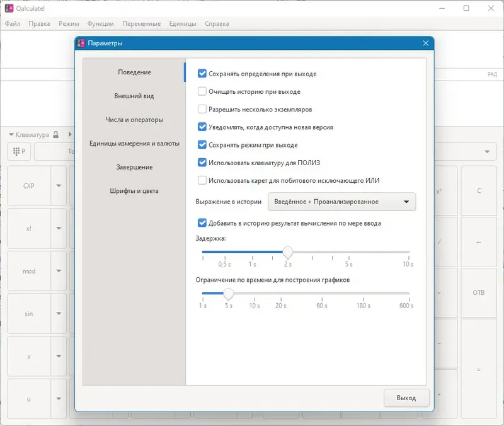Minimize the Qalculate! main window
Screen dimensions: 504x426
click(442, 8)
